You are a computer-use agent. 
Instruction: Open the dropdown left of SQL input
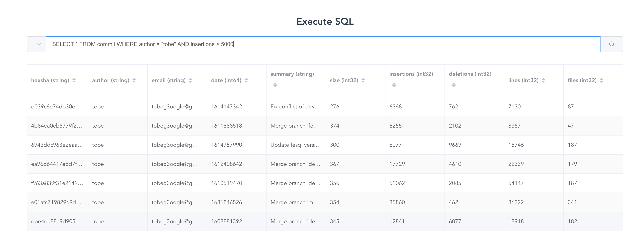(x=39, y=44)
